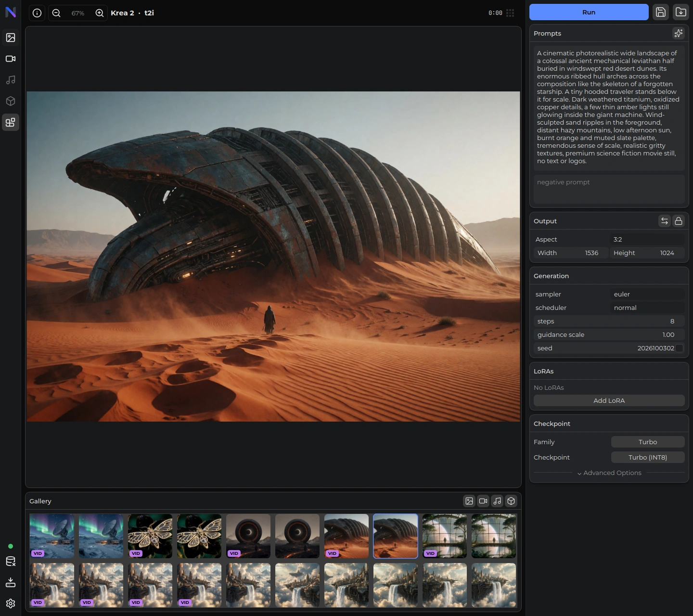Click the No LoRAs label
Image resolution: width=693 pixels, height=616 pixels.
tap(549, 387)
